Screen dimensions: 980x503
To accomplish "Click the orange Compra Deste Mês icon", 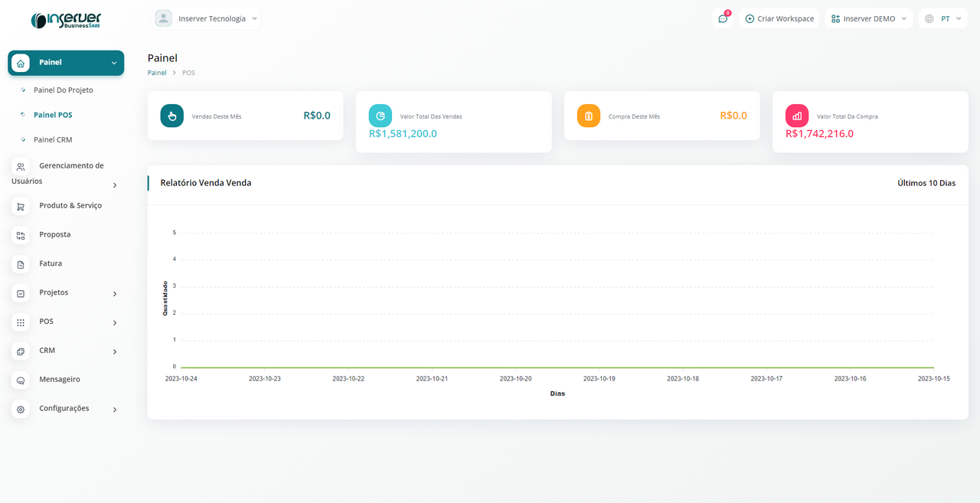I will (589, 116).
